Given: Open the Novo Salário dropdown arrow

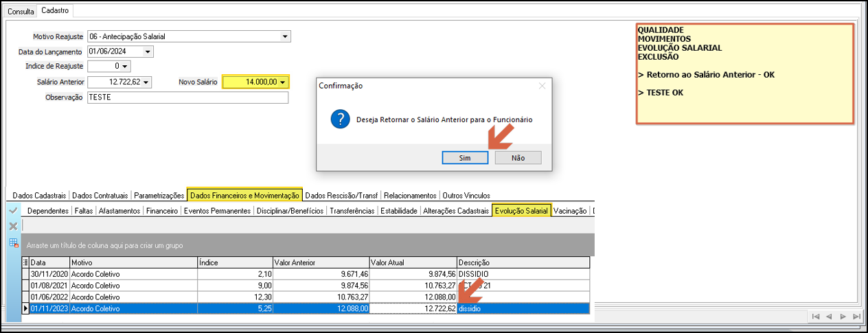Looking at the screenshot, I should [x=283, y=82].
